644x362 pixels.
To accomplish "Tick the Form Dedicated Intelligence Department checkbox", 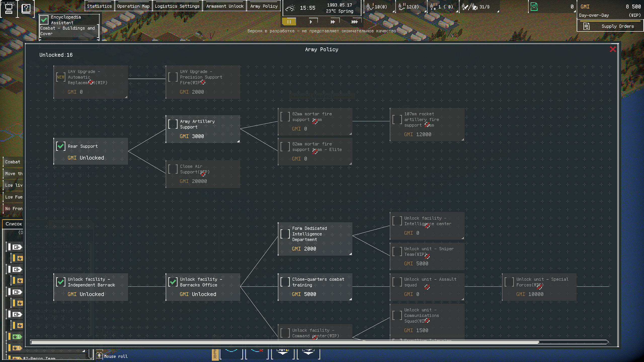I will point(285,234).
